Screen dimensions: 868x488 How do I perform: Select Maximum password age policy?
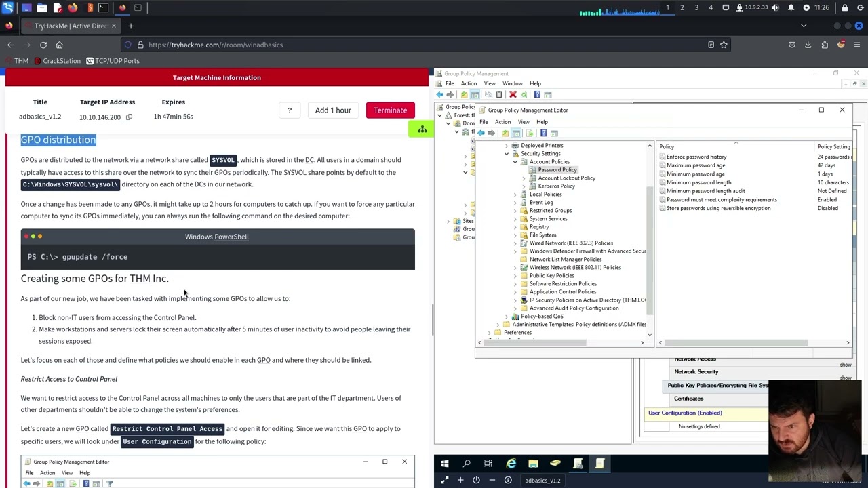tap(696, 165)
